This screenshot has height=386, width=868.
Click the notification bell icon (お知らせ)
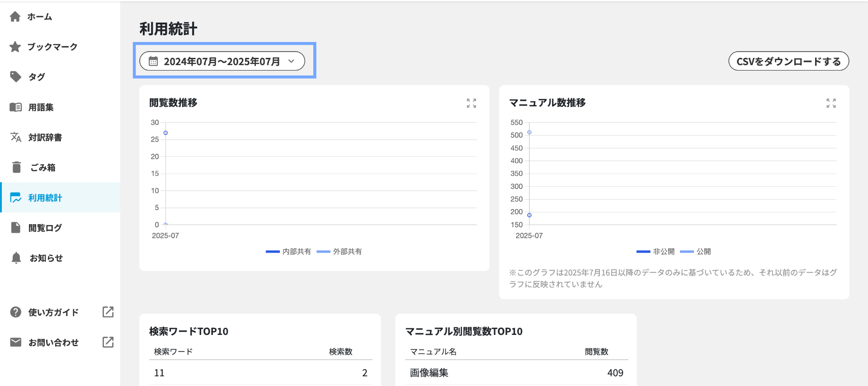16,258
